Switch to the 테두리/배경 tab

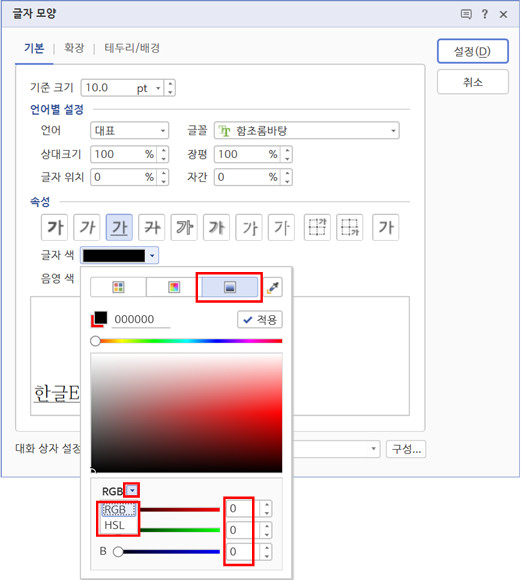click(132, 48)
